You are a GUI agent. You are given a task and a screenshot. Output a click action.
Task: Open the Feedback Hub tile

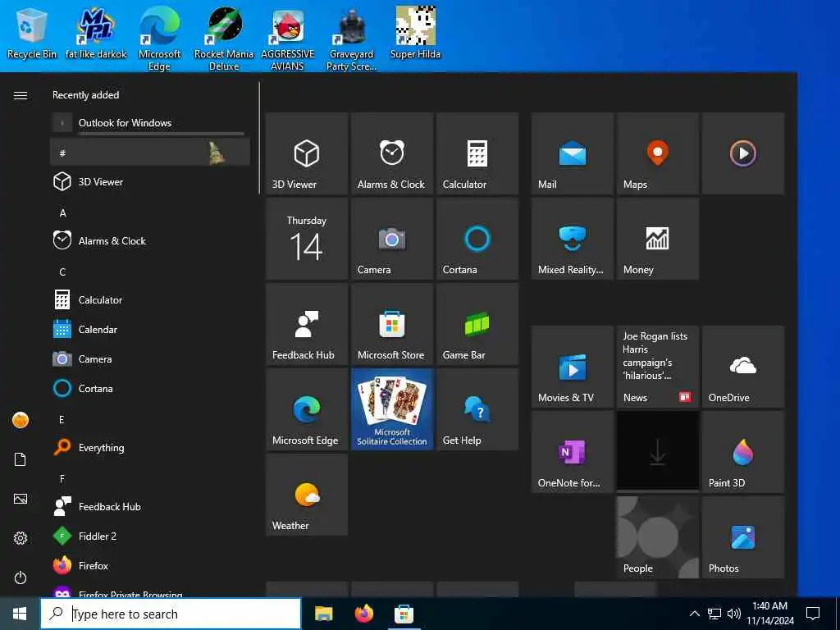click(x=307, y=323)
